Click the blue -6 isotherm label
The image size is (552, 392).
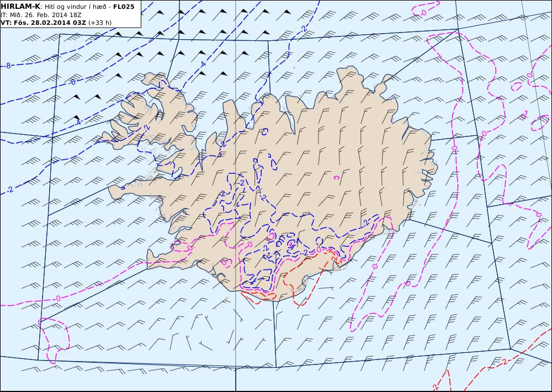(72, 82)
